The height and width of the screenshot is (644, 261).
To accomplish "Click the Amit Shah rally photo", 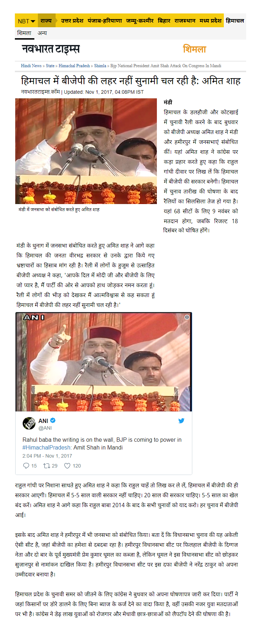I will pyautogui.click(x=86, y=151).
